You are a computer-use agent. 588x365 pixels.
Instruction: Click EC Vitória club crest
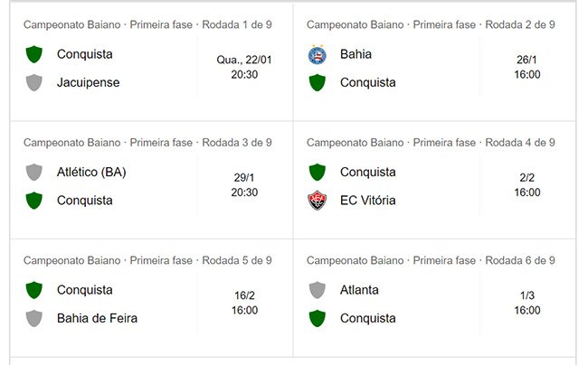pos(318,201)
